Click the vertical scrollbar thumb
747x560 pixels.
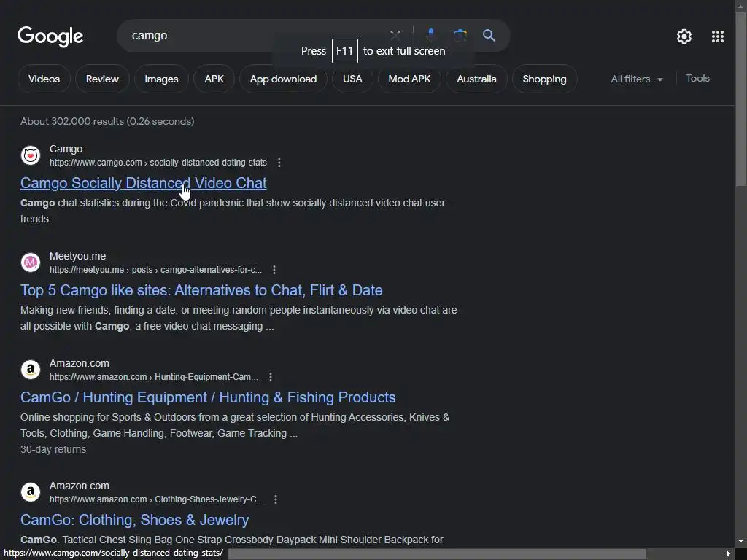741,99
